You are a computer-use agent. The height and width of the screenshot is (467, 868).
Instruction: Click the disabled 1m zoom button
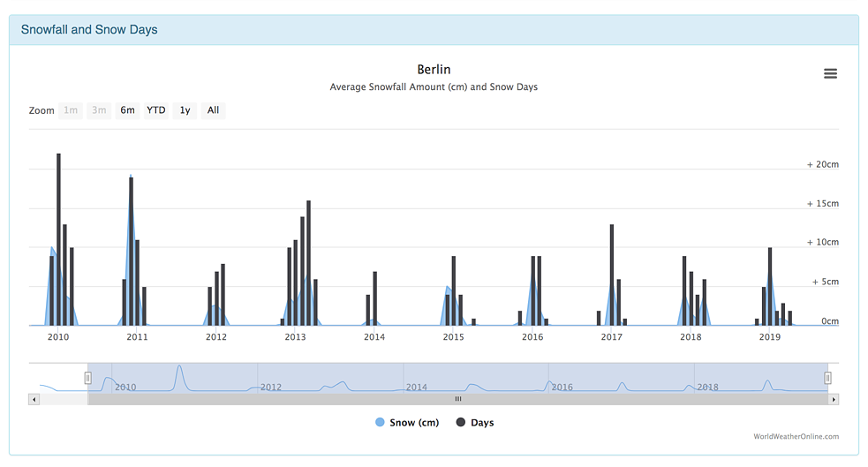[71, 110]
